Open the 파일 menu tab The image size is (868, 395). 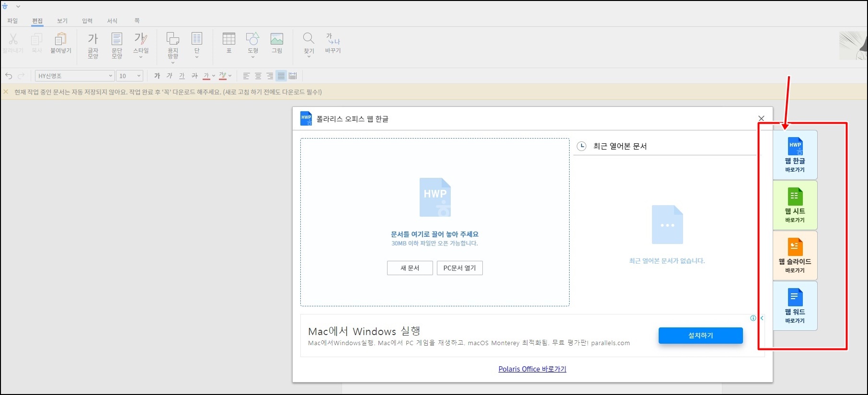[12, 21]
